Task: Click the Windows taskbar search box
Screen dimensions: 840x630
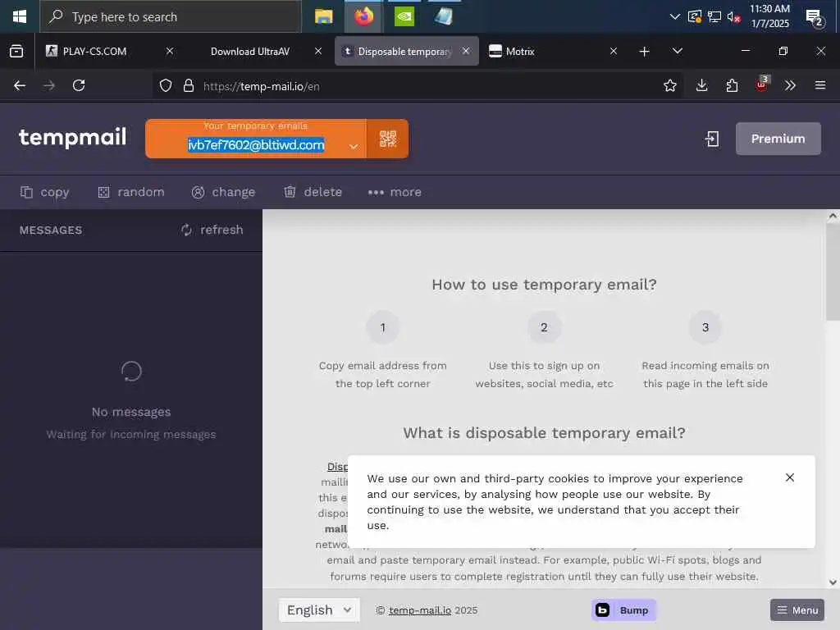Action: [171, 16]
